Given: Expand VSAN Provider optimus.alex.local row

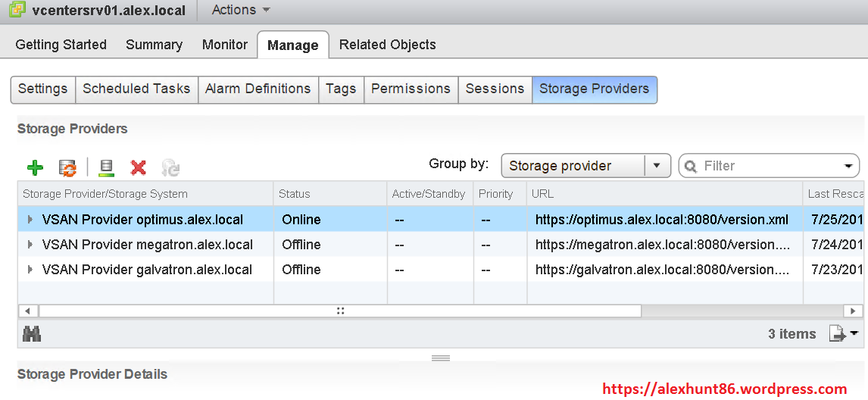Looking at the screenshot, I should tap(30, 220).
